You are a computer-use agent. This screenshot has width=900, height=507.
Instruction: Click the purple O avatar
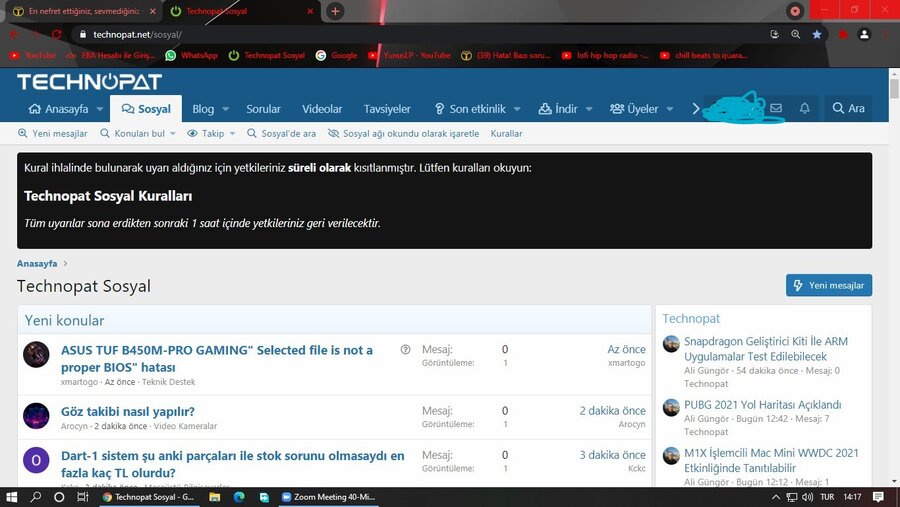tap(36, 460)
